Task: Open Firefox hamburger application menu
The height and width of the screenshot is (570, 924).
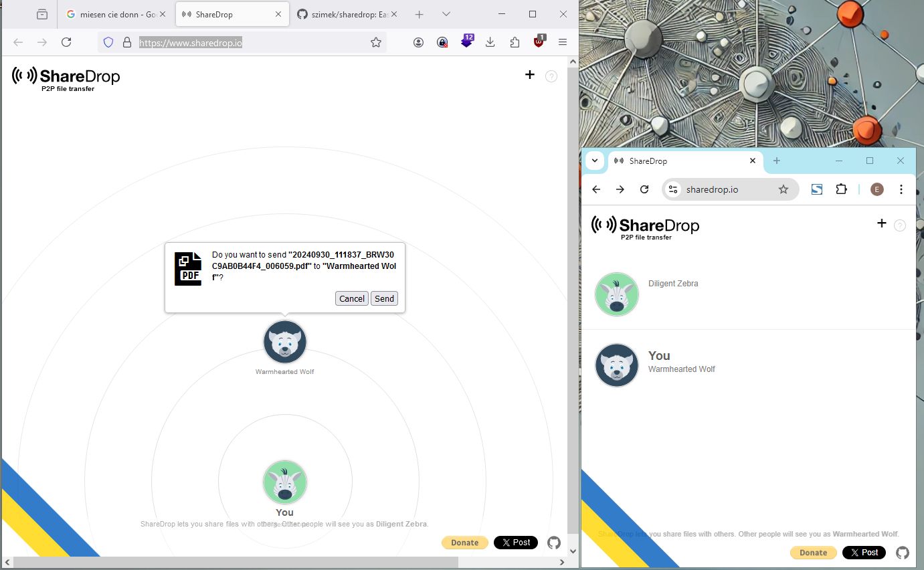Action: [563, 42]
